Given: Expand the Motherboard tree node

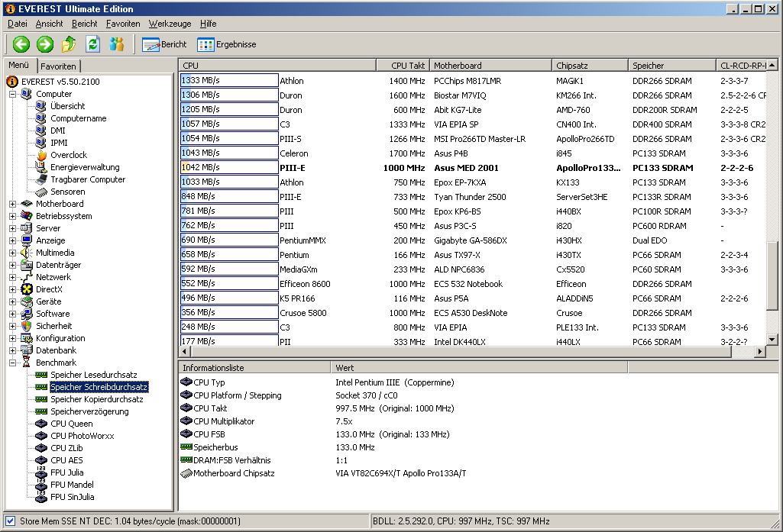Looking at the screenshot, I should (x=13, y=204).
